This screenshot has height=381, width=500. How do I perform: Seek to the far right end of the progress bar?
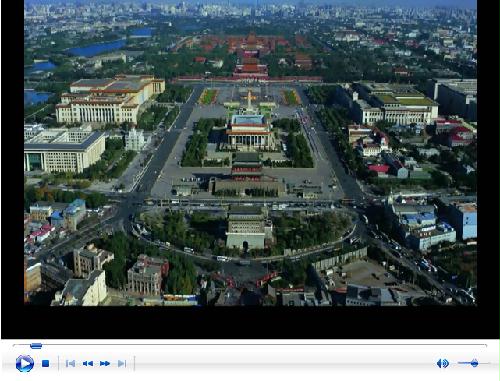(x=485, y=345)
